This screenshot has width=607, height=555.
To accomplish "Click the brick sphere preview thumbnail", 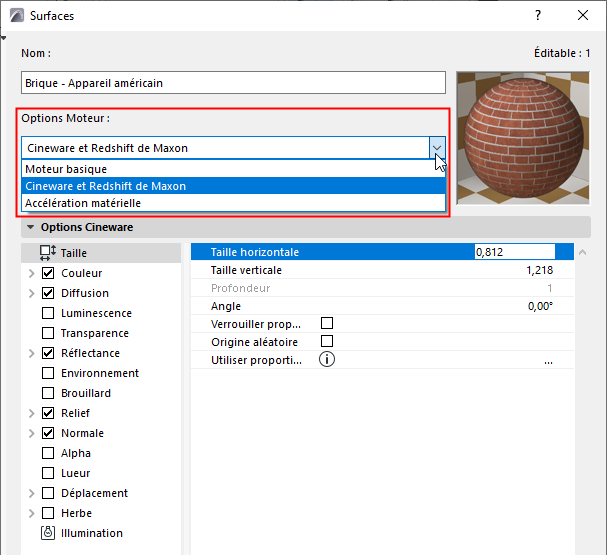I will pyautogui.click(x=523, y=138).
